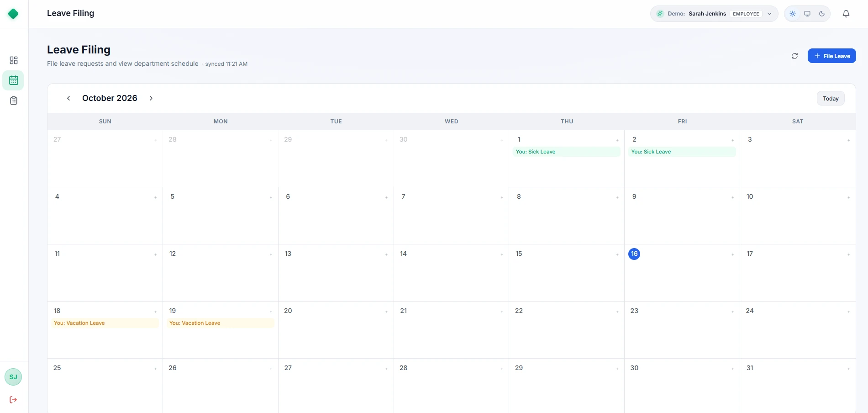This screenshot has width=868, height=413.
Task: Click the date number 26
Action: [x=173, y=368]
